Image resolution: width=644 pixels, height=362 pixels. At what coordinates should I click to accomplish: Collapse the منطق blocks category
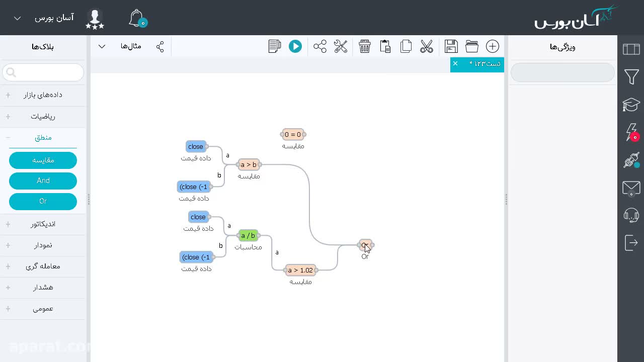pos(43,137)
